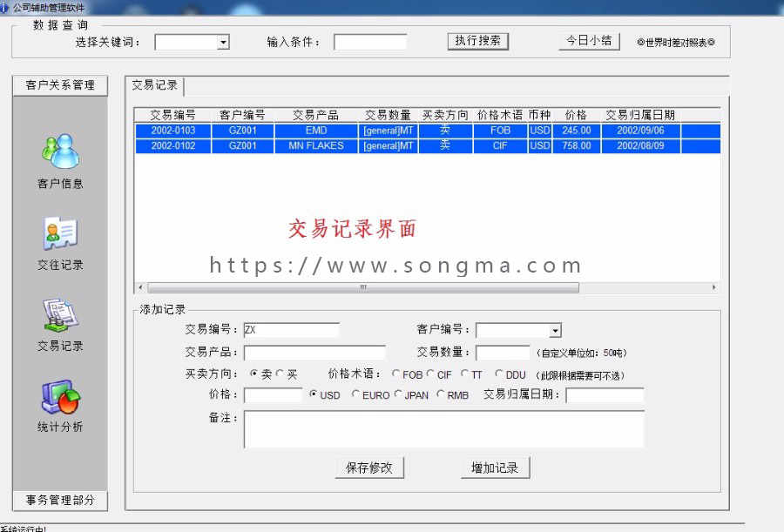This screenshot has height=532, width=784.
Task: Focus the 价格 price input field
Action: 273,395
